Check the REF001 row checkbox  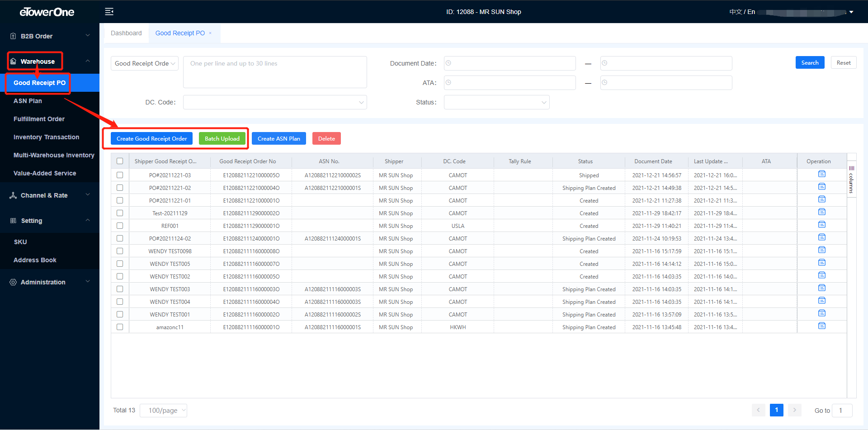pyautogui.click(x=120, y=226)
